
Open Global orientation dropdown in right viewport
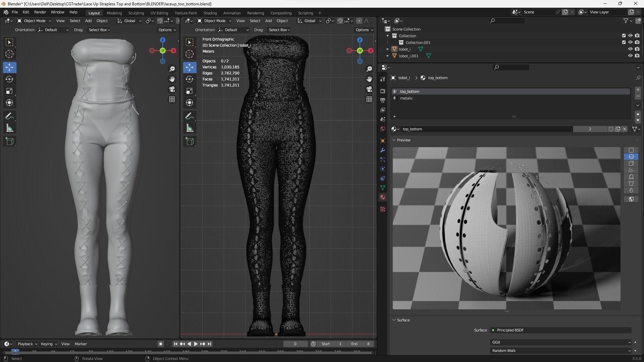(309, 21)
